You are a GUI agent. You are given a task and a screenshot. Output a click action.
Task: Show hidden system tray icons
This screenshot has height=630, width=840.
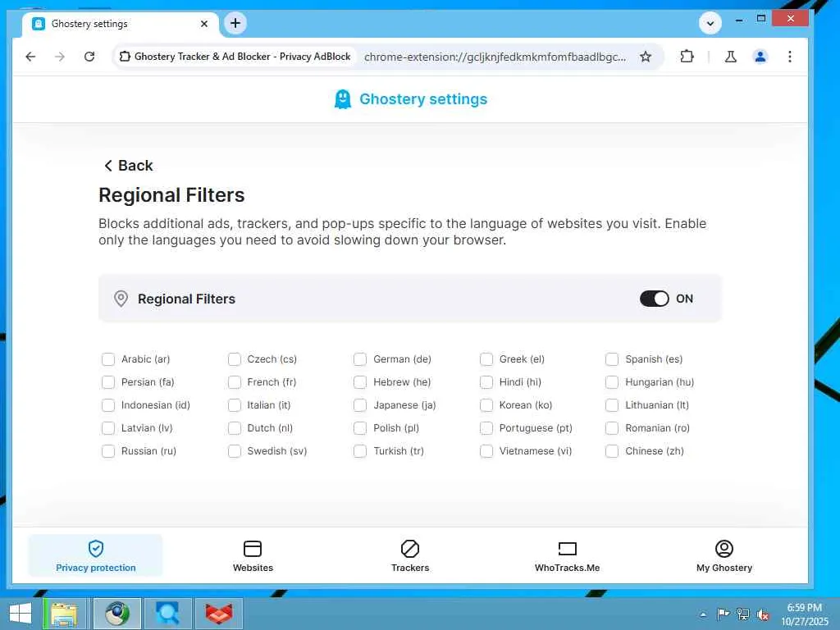tap(703, 614)
